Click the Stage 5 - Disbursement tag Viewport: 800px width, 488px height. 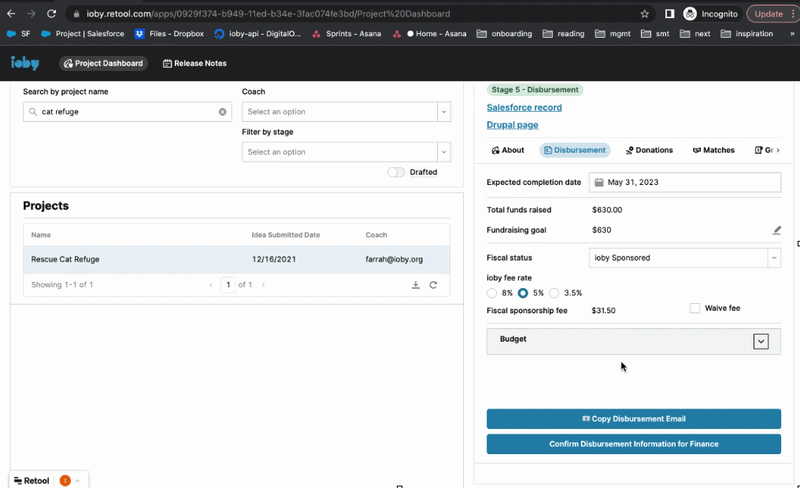point(535,90)
